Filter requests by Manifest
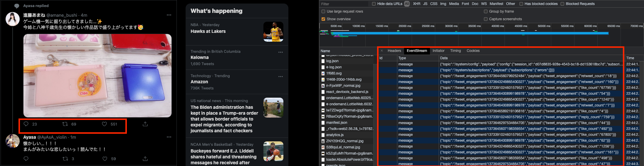Viewport: 644px width, 166px height. 496,4
